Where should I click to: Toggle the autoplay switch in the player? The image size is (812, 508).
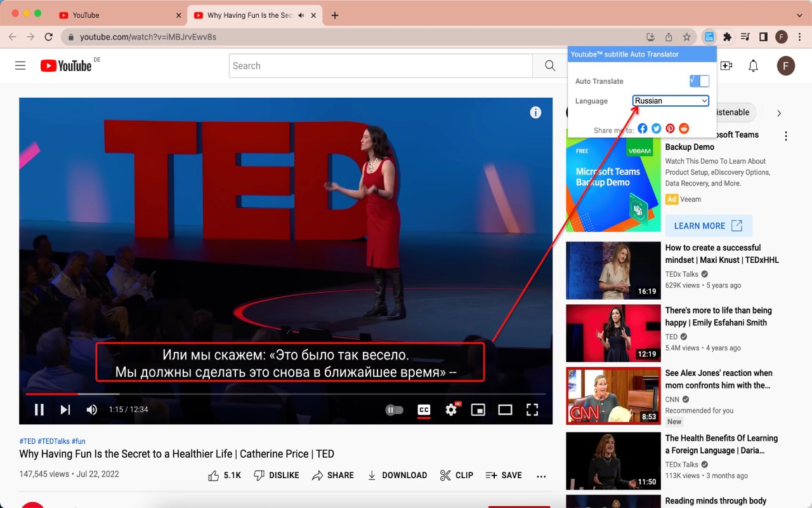coord(395,410)
